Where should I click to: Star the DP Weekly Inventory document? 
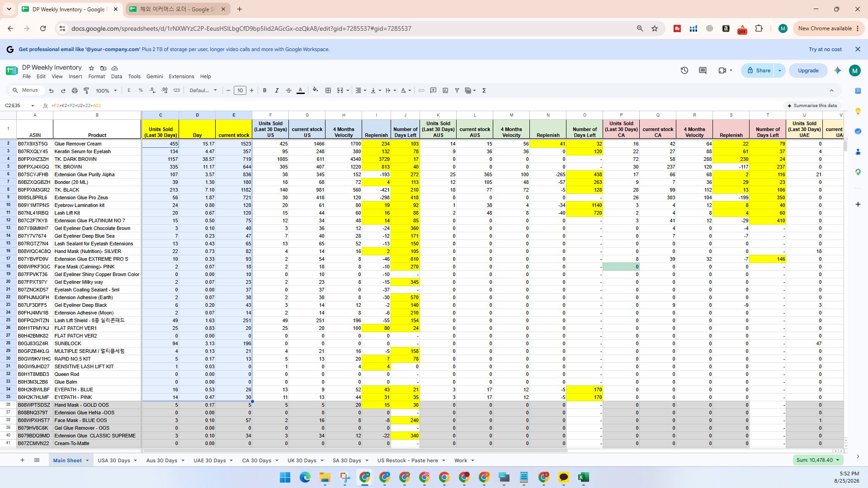tap(91, 68)
